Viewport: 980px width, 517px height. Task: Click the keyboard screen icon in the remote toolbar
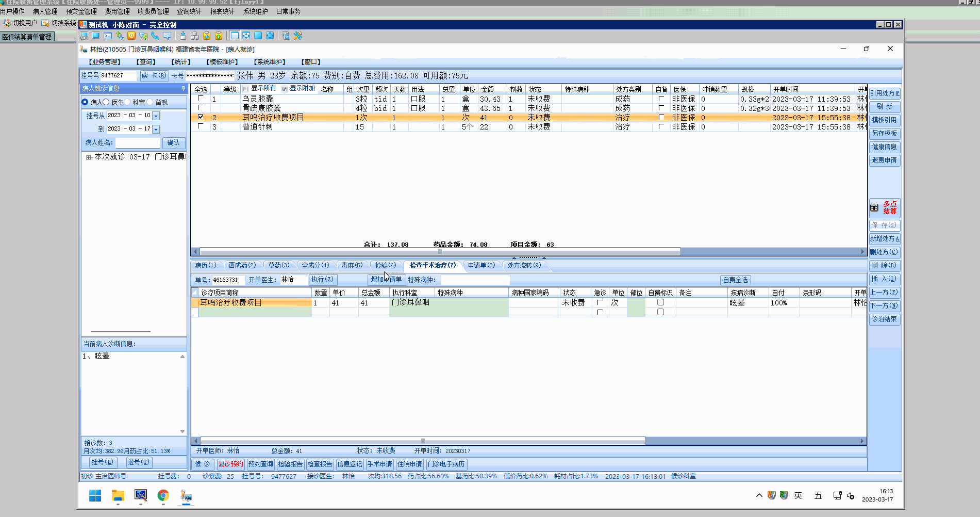click(84, 36)
